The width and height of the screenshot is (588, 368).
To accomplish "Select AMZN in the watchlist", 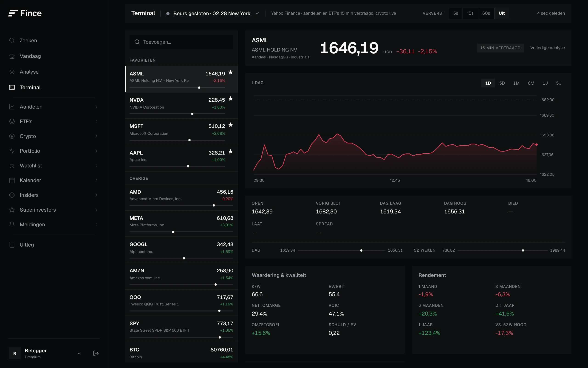I will [x=181, y=276].
